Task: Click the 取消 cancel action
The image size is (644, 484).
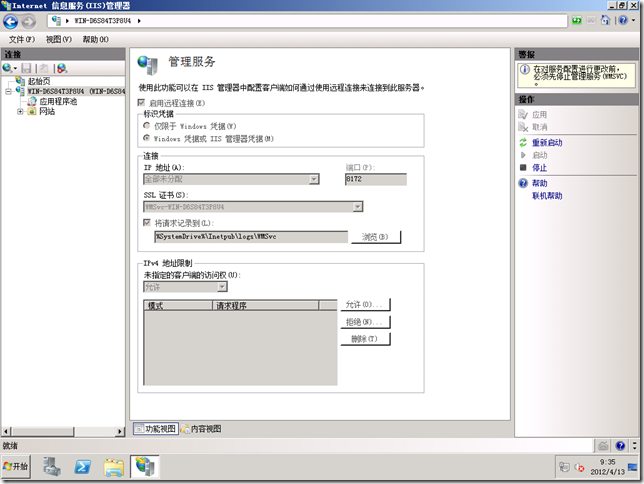Action: 540,127
